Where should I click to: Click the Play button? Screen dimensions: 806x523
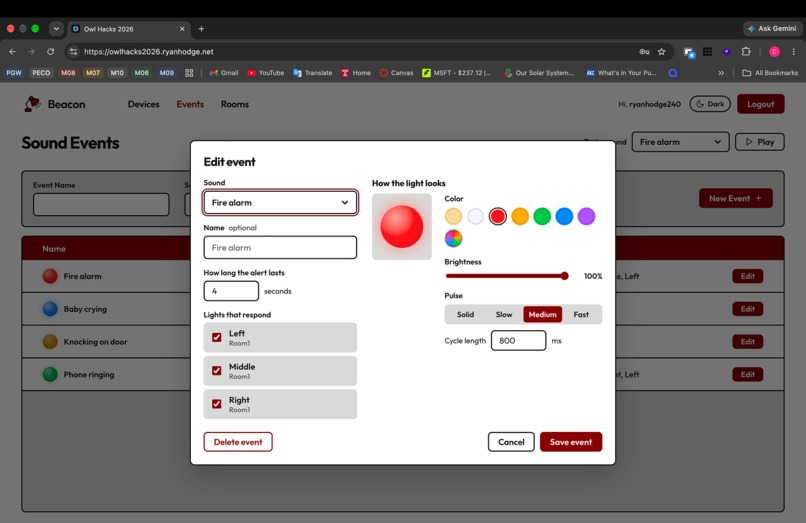760,142
